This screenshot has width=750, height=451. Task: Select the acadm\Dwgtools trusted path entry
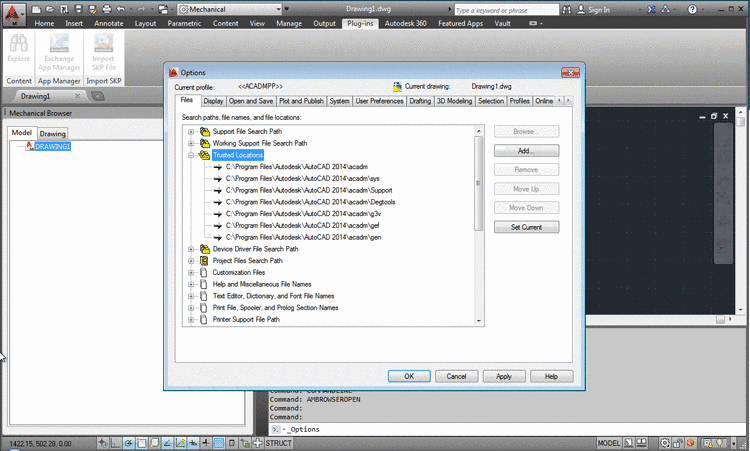[310, 202]
